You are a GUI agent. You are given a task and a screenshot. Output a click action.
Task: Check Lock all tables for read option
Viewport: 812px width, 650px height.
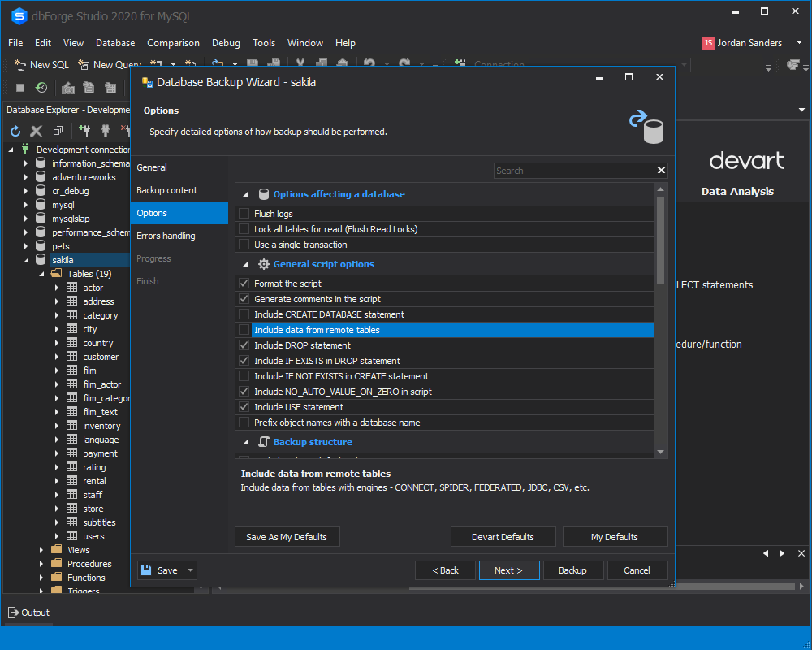coord(244,229)
